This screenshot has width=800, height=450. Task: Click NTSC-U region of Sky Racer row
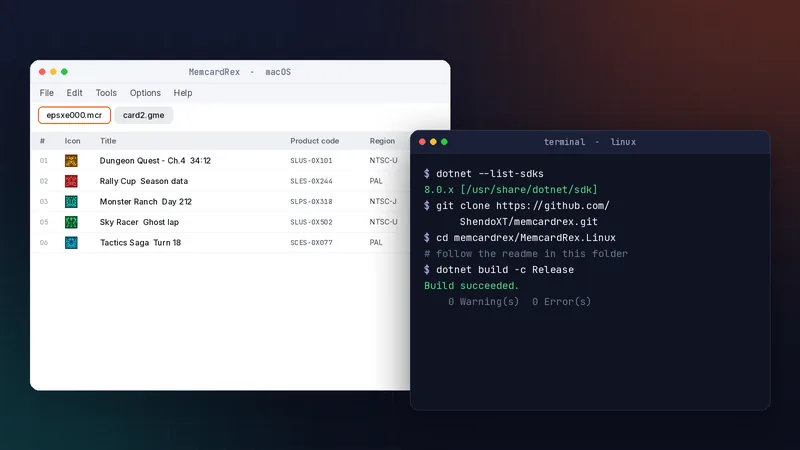(383, 222)
